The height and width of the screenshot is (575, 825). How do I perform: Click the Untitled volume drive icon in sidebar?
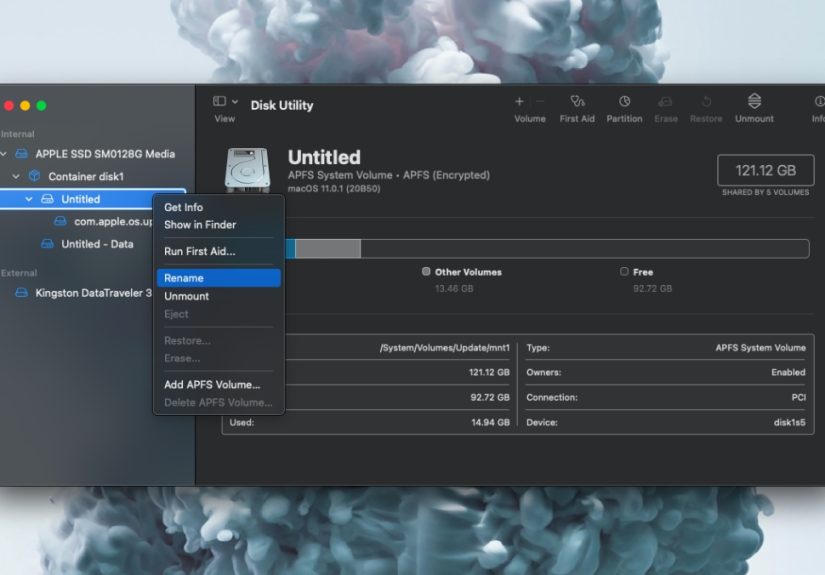coord(47,199)
